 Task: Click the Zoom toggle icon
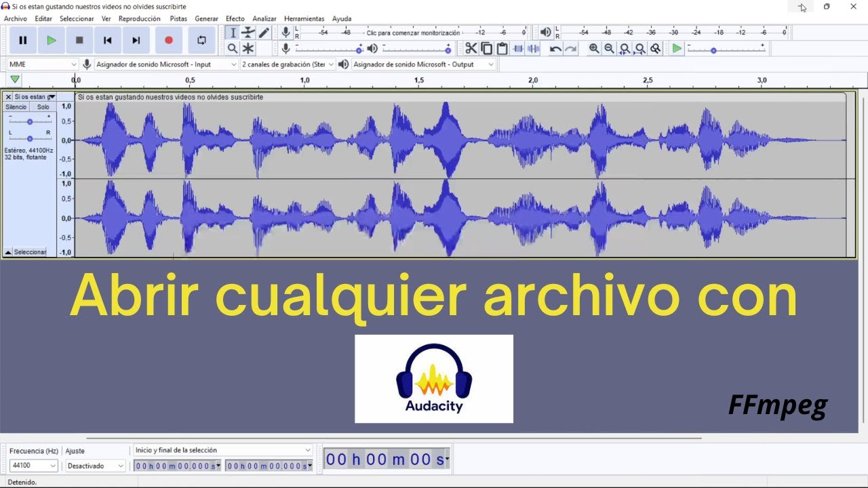coord(655,48)
